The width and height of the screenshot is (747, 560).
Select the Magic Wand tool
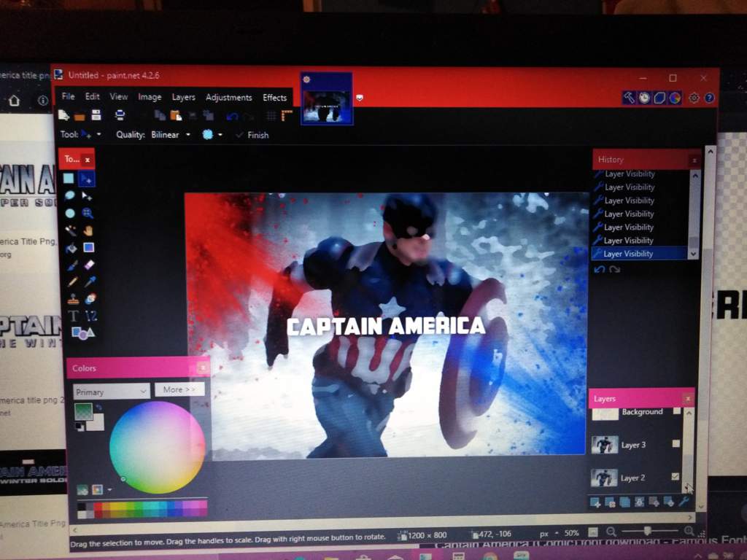coord(71,230)
